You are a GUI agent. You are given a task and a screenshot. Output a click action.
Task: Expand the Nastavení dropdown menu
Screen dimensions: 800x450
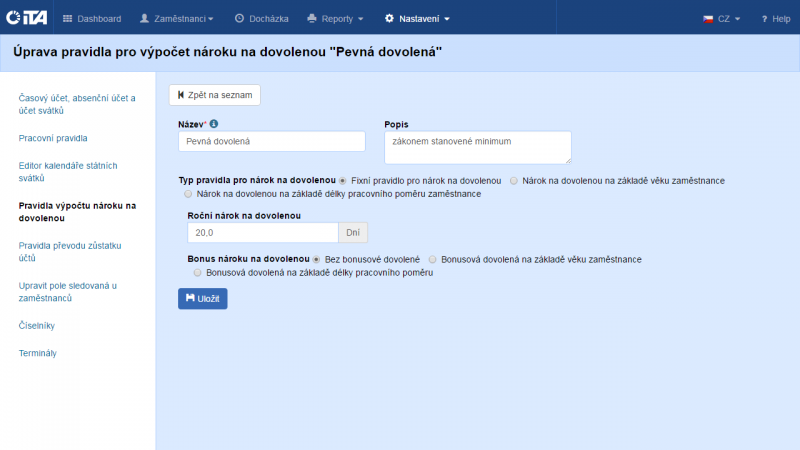pos(418,18)
